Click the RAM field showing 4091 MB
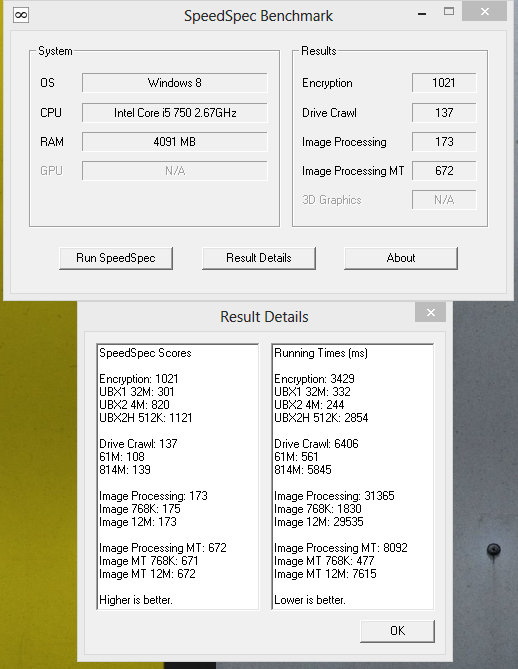The height and width of the screenshot is (669, 518). coord(175,142)
